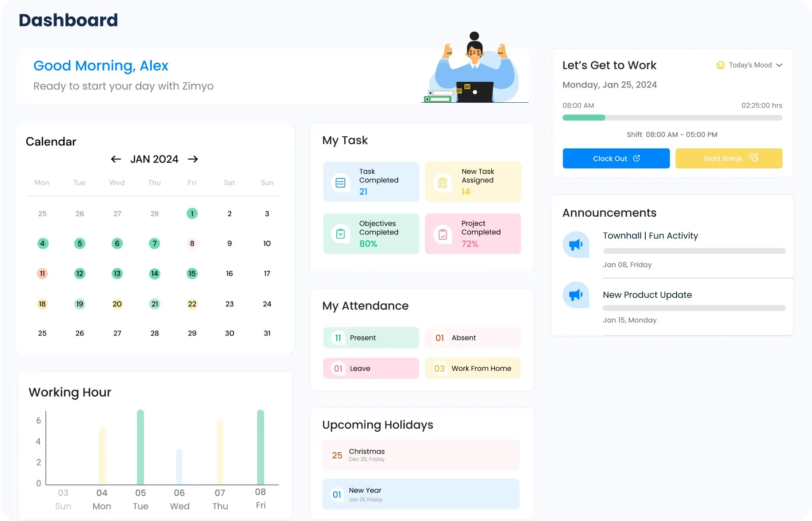This screenshot has width=812, height=521.
Task: Click the Monday, Jan 25, 2024 date
Action: [x=610, y=85]
